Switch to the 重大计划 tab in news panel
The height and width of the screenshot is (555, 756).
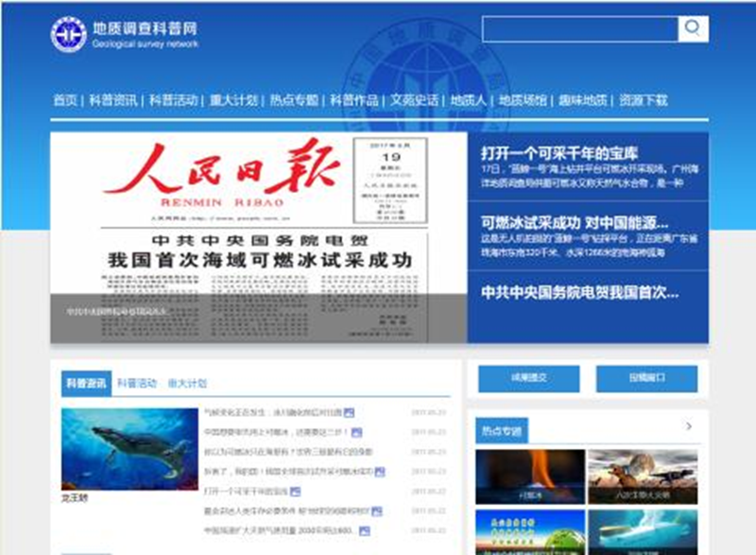187,384
